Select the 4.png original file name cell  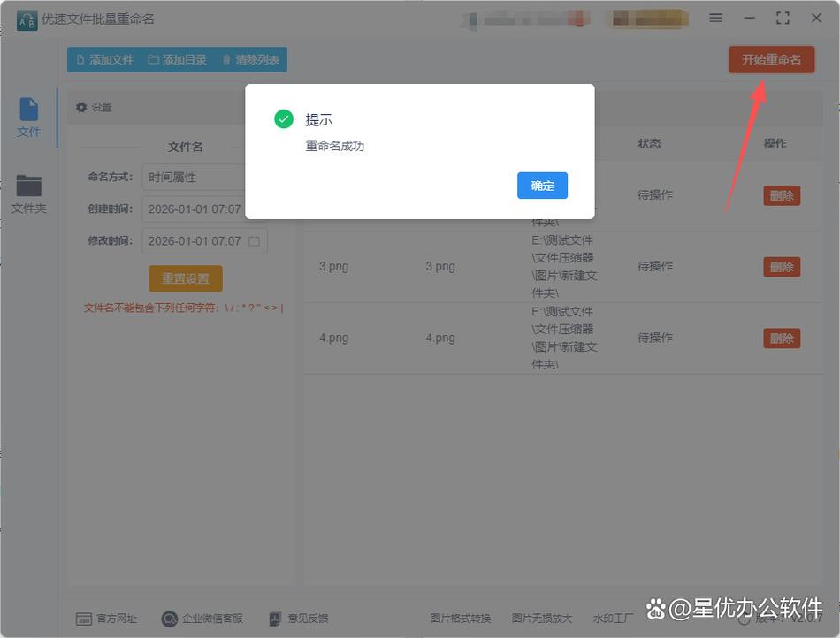pos(333,338)
